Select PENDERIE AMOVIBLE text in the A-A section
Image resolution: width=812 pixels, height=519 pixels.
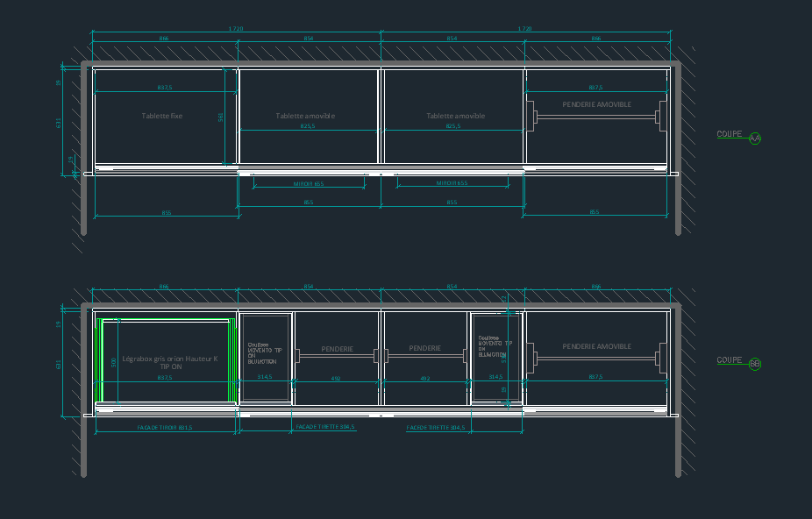(596, 103)
